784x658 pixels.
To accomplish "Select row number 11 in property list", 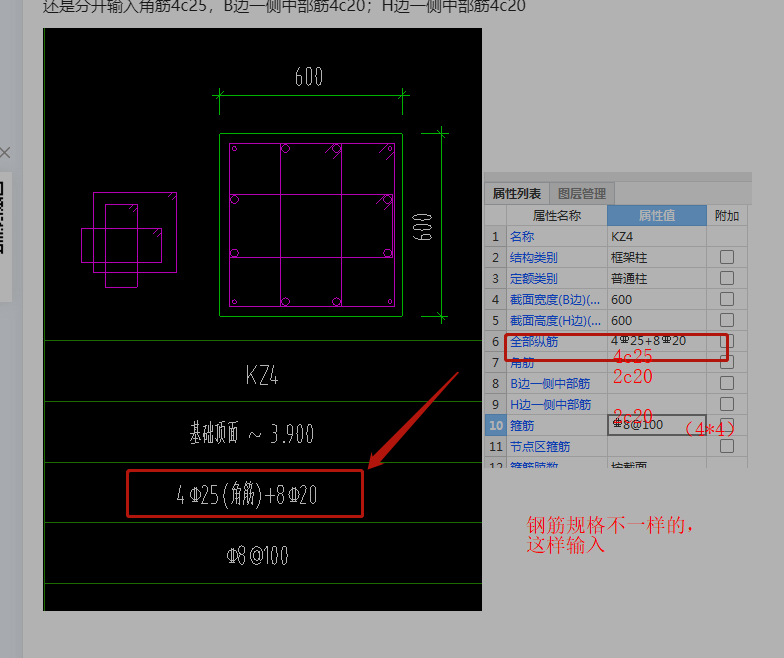I will [x=496, y=446].
